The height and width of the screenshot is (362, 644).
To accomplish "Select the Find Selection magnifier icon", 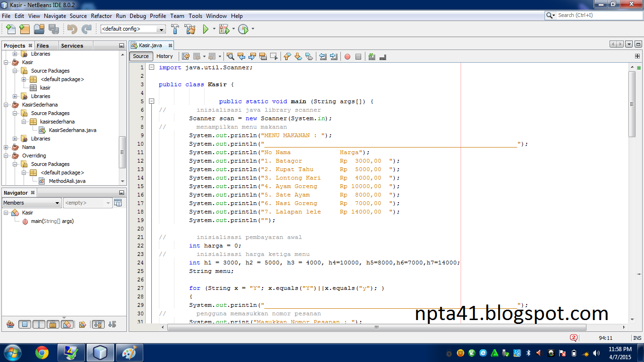I will tap(231, 56).
